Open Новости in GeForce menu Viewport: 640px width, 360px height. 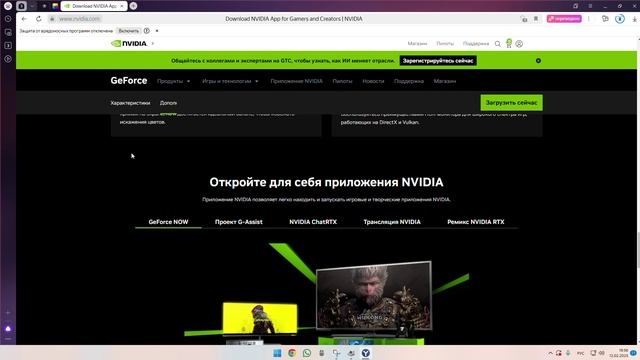pos(373,81)
